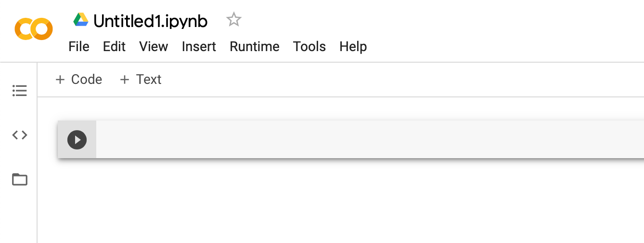Image resolution: width=644 pixels, height=243 pixels.
Task: Click the Google Drive icon beside title
Action: click(81, 20)
